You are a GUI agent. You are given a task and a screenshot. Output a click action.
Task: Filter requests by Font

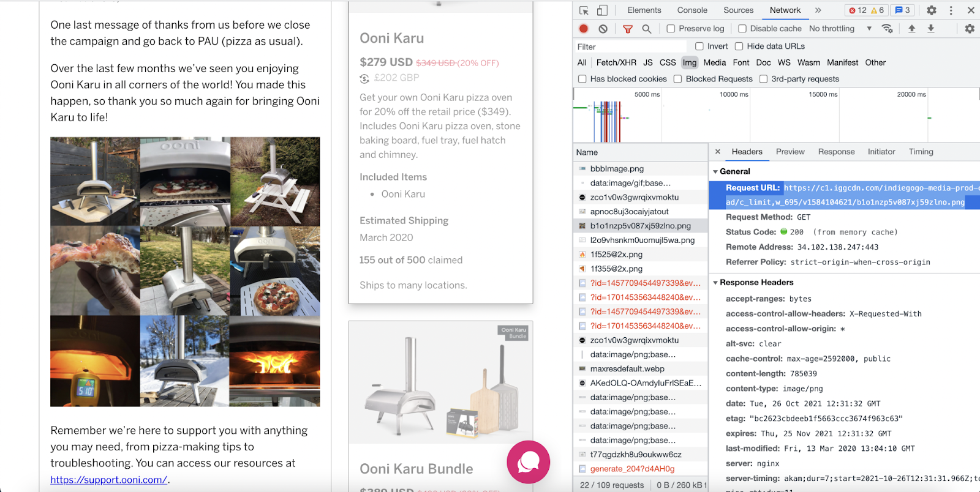741,63
